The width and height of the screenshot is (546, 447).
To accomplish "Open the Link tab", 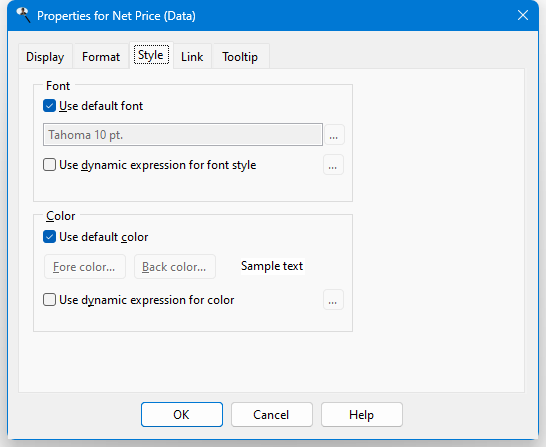I will [x=192, y=56].
